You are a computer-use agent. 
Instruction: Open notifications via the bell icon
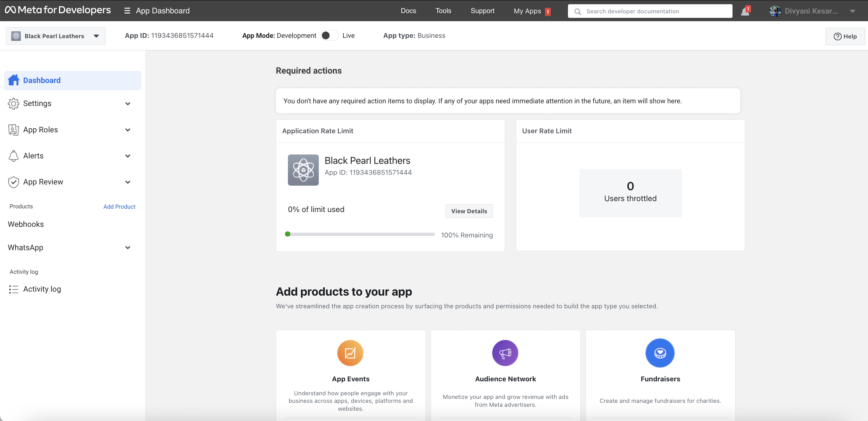pos(745,11)
